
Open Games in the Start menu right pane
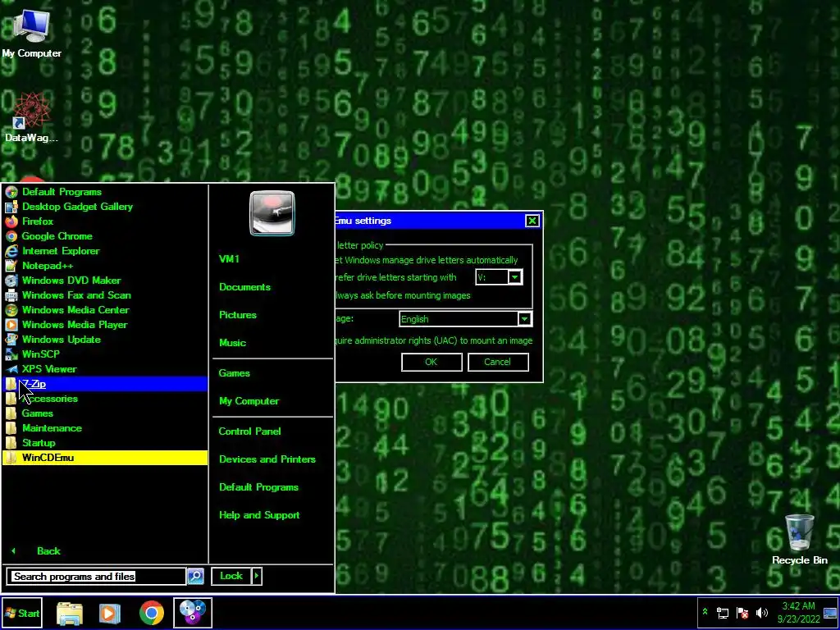tap(234, 373)
